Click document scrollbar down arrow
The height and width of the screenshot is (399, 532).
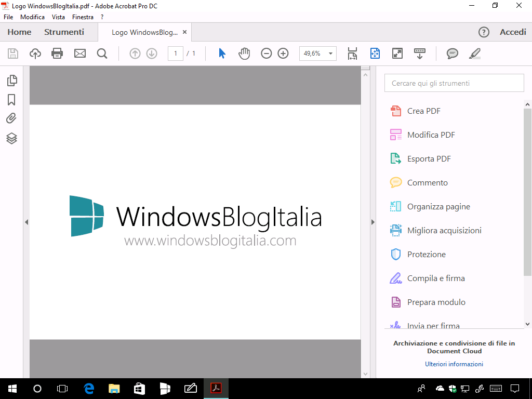click(365, 374)
